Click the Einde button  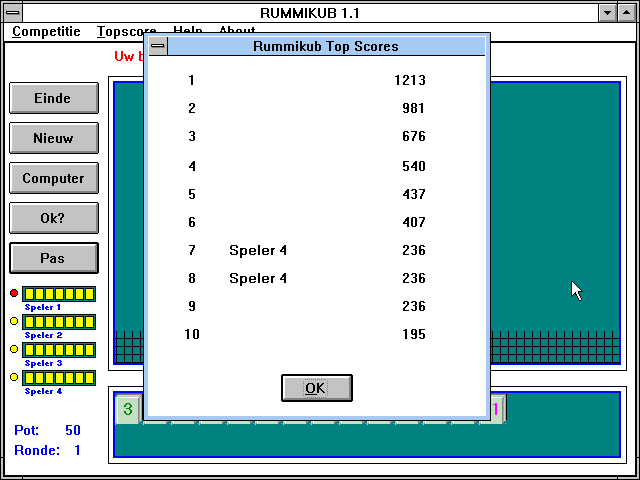(x=54, y=98)
